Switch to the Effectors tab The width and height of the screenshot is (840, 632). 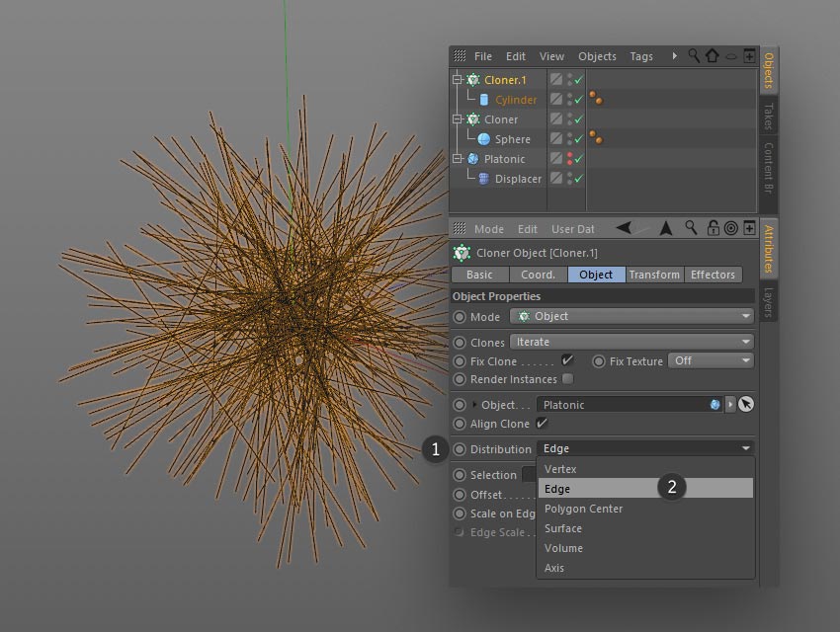714,275
